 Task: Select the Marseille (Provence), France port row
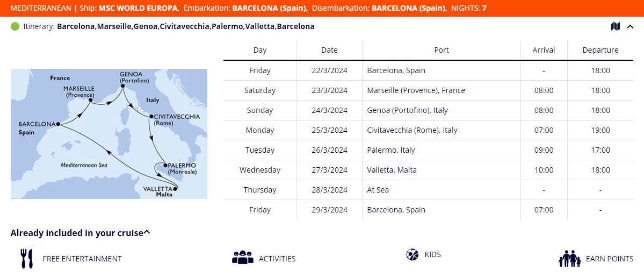point(416,90)
